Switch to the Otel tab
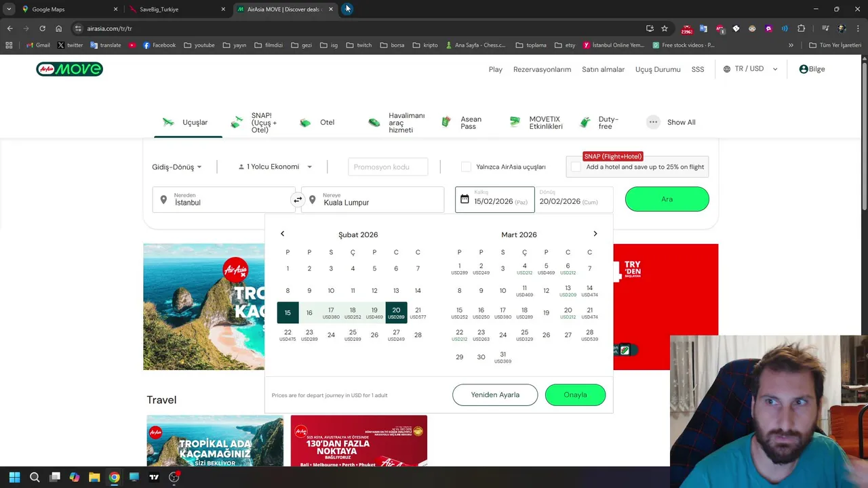The width and height of the screenshot is (868, 488). [x=317, y=123]
